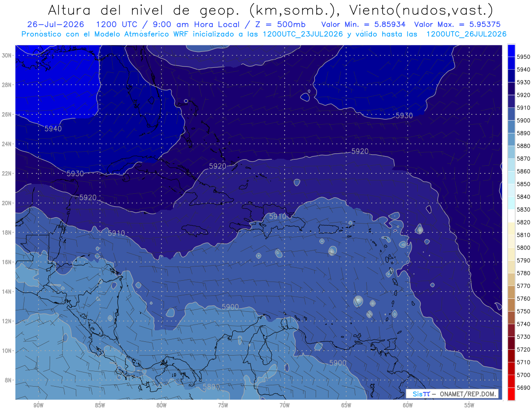
Task: Click the 5710 value on the color bar
Action: (523, 362)
